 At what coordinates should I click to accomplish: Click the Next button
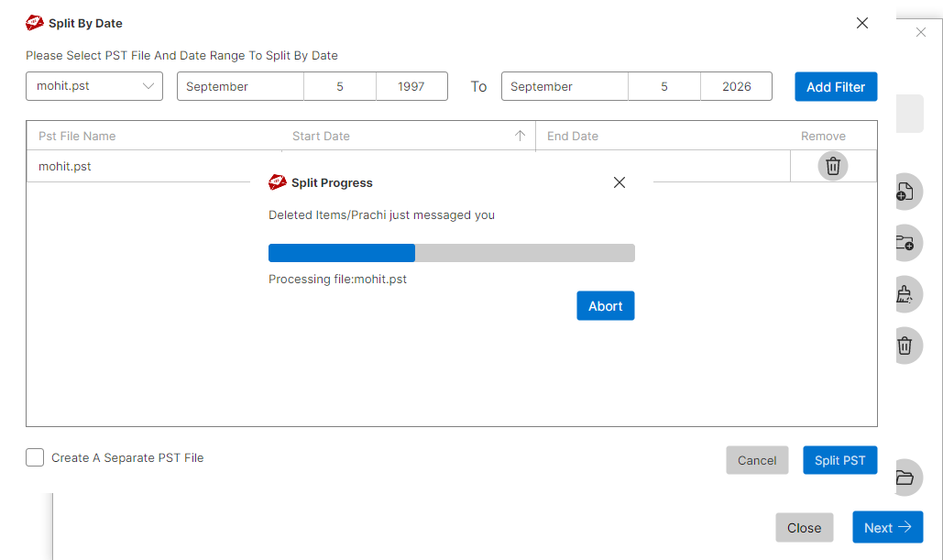point(888,527)
